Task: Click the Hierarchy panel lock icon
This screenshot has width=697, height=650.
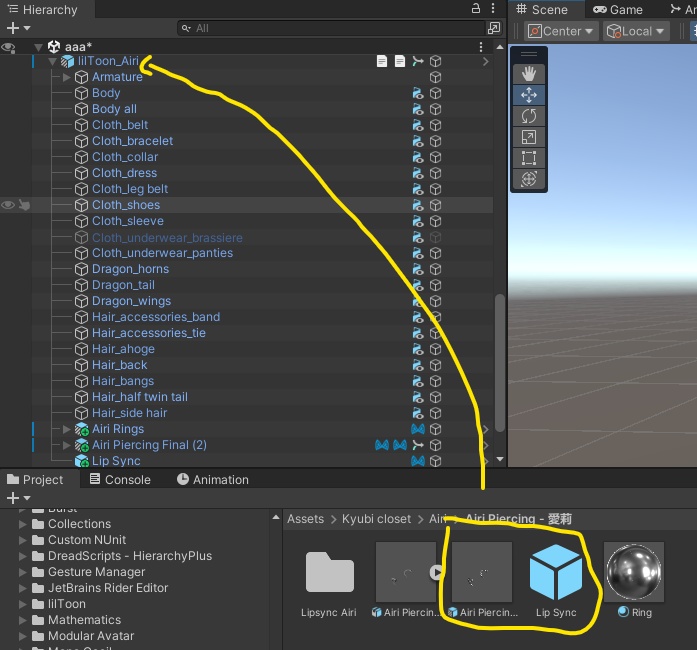Action: [x=476, y=8]
